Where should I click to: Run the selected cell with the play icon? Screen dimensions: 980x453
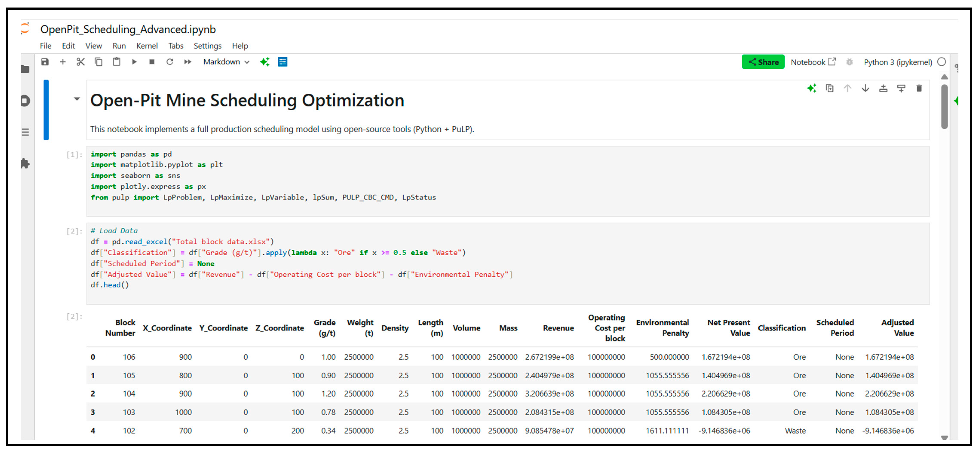pos(134,62)
